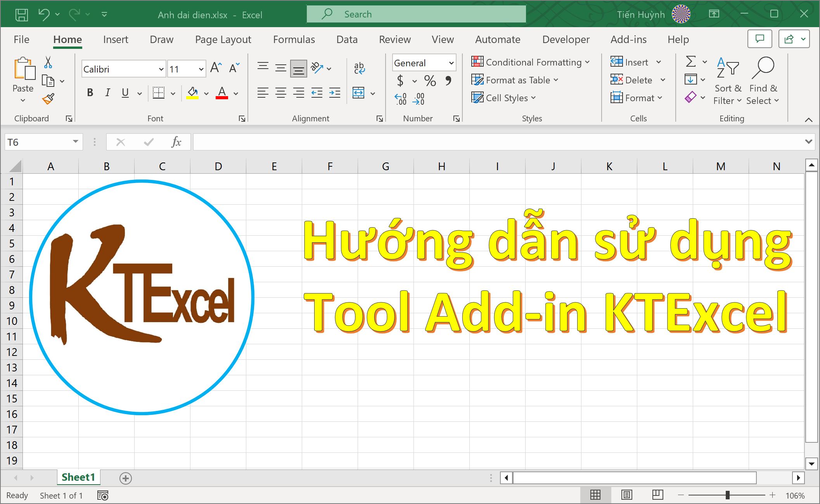The width and height of the screenshot is (820, 504).
Task: Activate the Format Painter brush
Action: pos(48,99)
